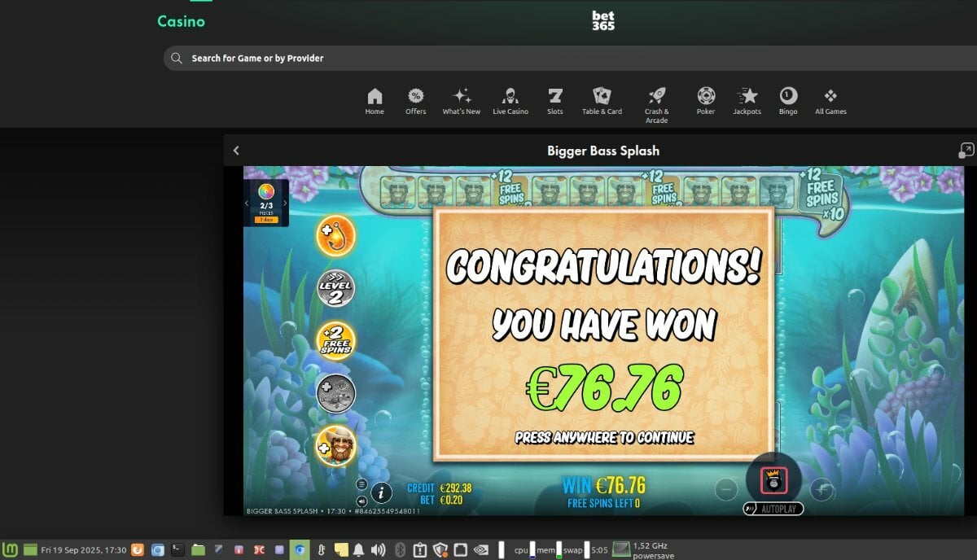Collapse promotion widget with its left chevron

[x=247, y=203]
